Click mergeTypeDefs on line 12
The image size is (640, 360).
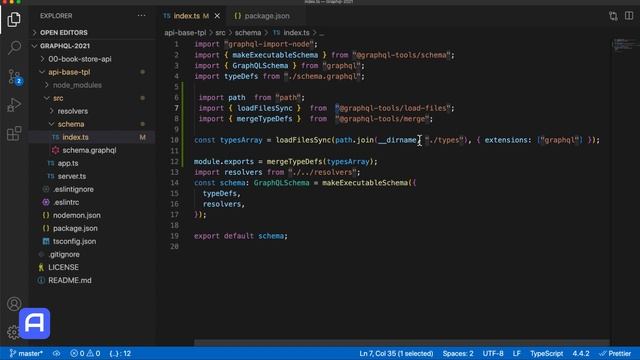click(294, 162)
